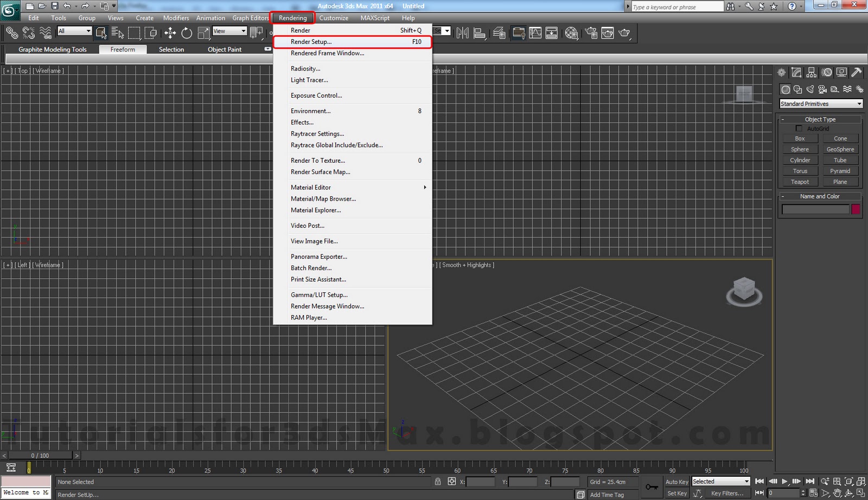The height and width of the screenshot is (500, 868).
Task: Select the Shapes category icon
Action: click(797, 89)
